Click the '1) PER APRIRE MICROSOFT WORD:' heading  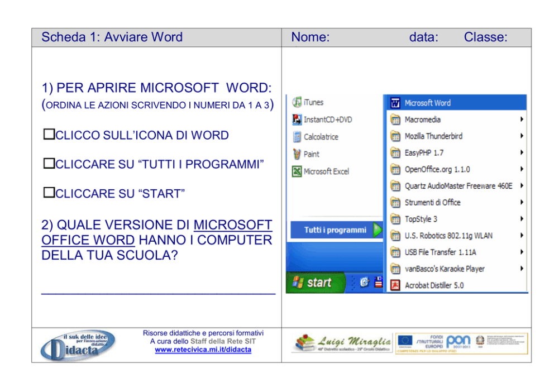click(156, 88)
